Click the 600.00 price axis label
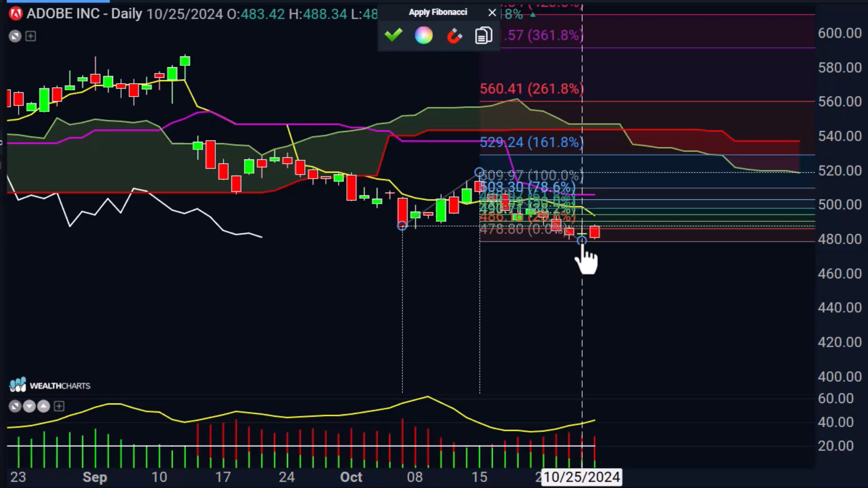Image resolution: width=868 pixels, height=488 pixels. (840, 33)
